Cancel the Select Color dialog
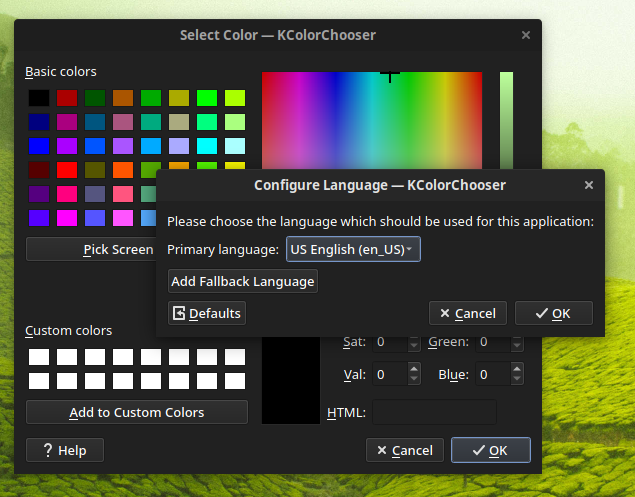This screenshot has width=635, height=497. (405, 450)
